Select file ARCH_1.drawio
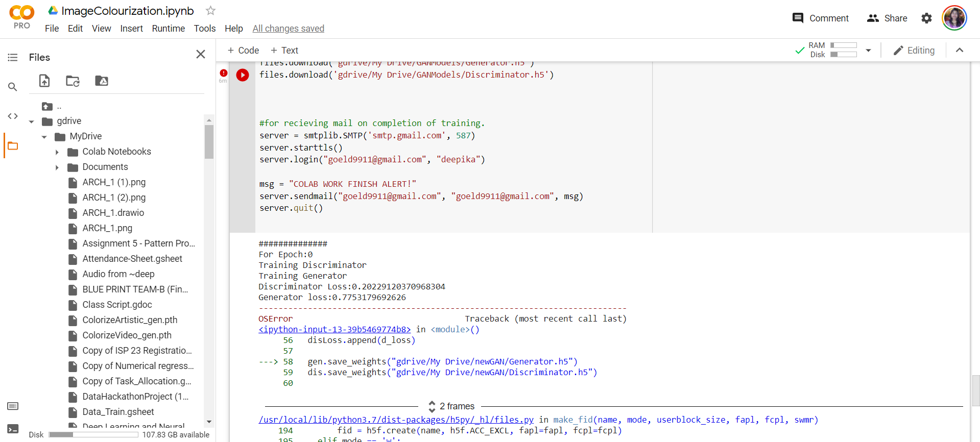980x442 pixels. pyautogui.click(x=113, y=213)
